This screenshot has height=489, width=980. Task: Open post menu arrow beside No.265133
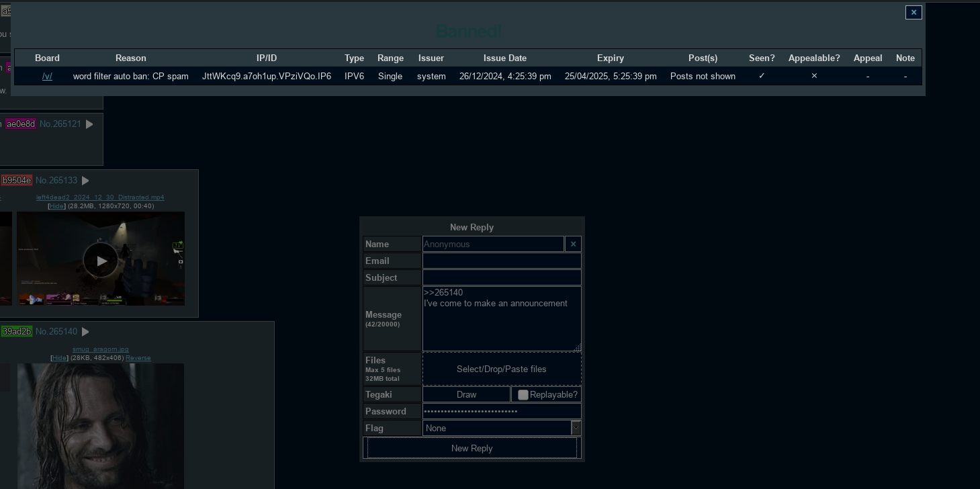click(85, 181)
